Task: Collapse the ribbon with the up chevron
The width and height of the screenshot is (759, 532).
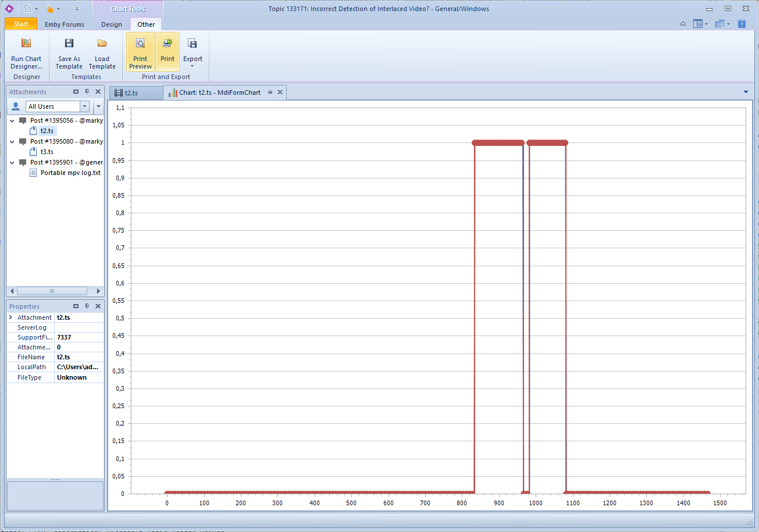Action: [683, 24]
